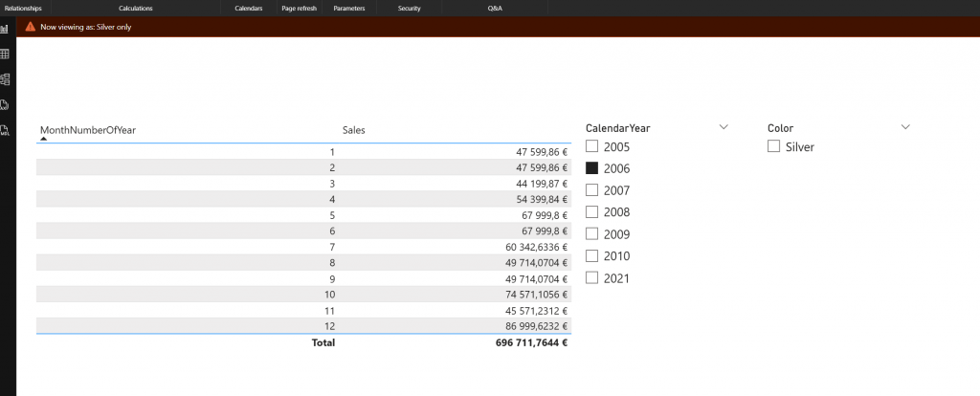
Task: Open the TMDL view icon in sidebar
Action: pyautogui.click(x=5, y=129)
